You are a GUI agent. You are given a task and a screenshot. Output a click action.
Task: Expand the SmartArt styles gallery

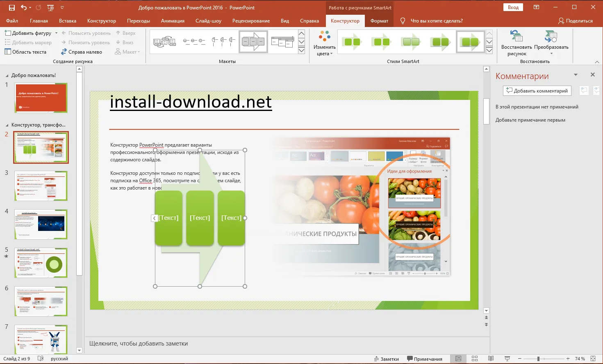coord(489,51)
